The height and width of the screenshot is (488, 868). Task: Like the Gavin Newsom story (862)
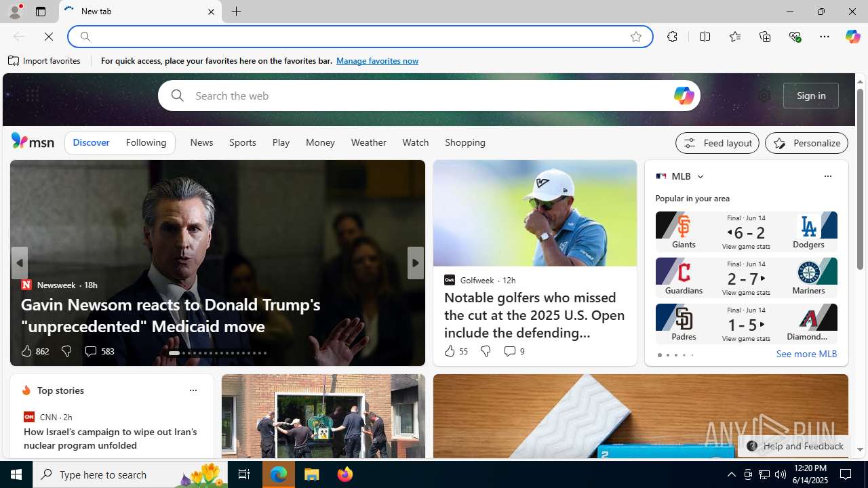34,351
